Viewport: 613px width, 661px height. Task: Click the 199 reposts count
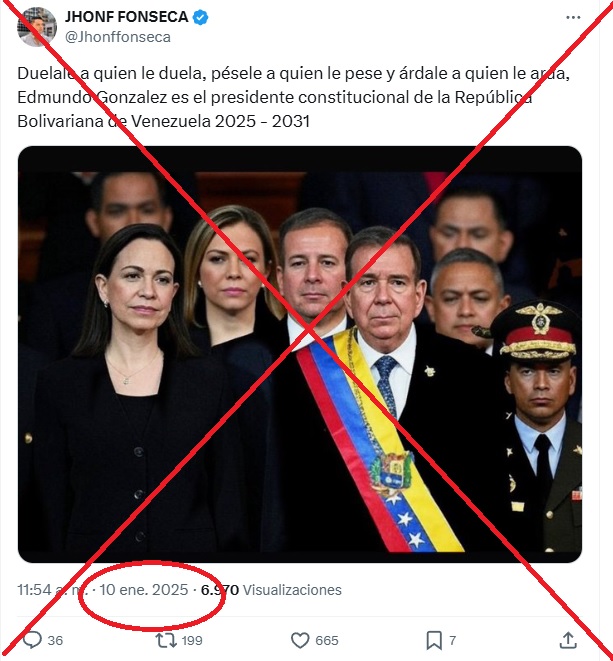coord(192,640)
